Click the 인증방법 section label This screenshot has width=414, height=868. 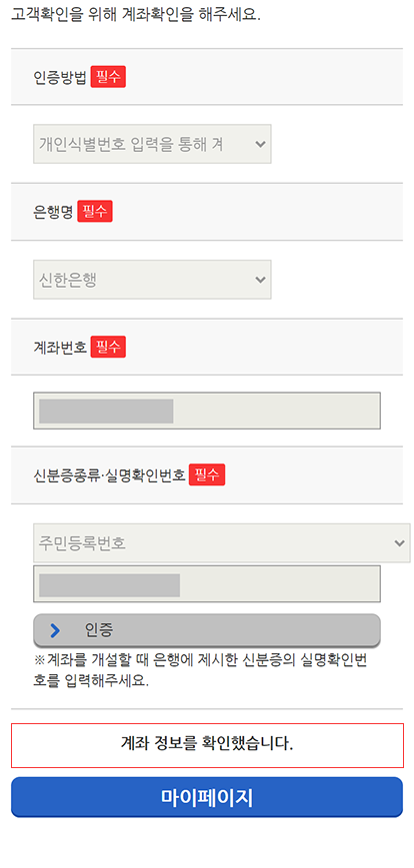[x=60, y=78]
